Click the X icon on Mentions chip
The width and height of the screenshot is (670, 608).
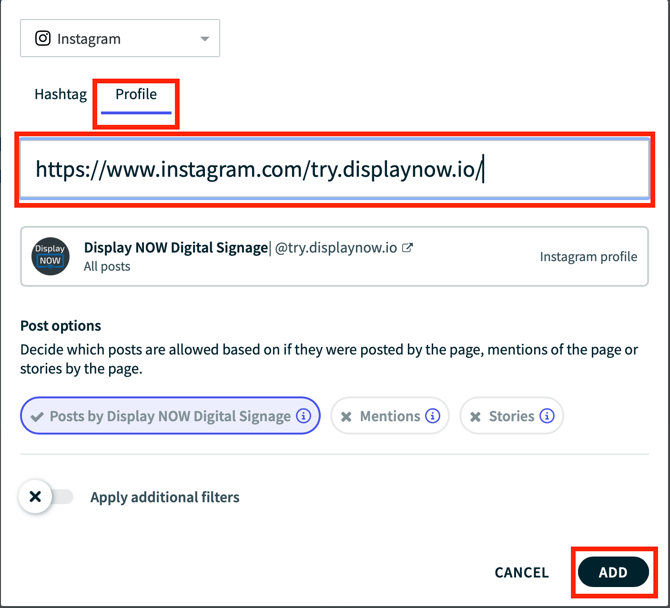pos(346,417)
